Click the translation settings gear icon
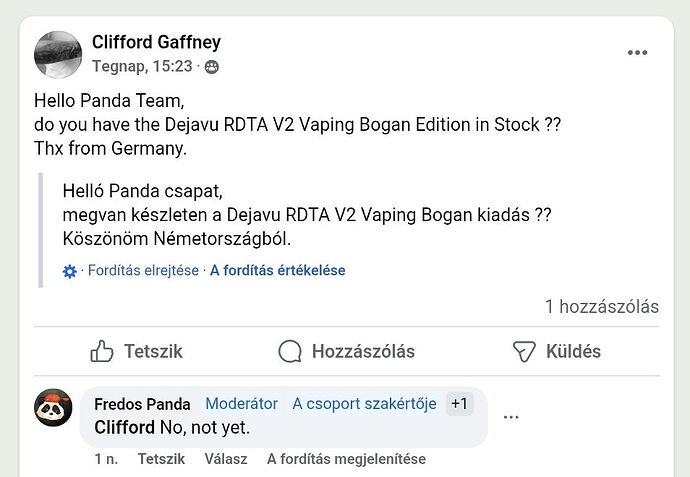 tap(70, 271)
